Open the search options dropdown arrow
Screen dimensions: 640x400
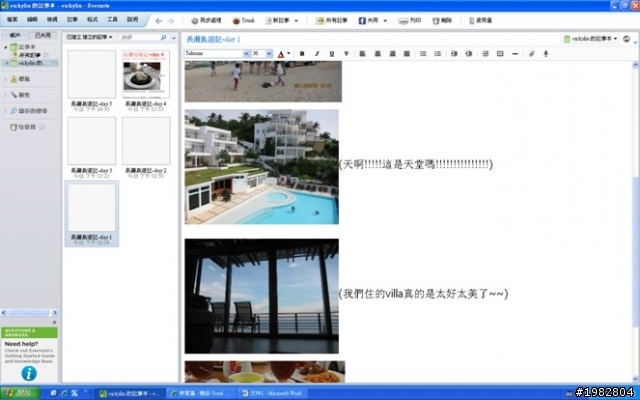click(174, 38)
